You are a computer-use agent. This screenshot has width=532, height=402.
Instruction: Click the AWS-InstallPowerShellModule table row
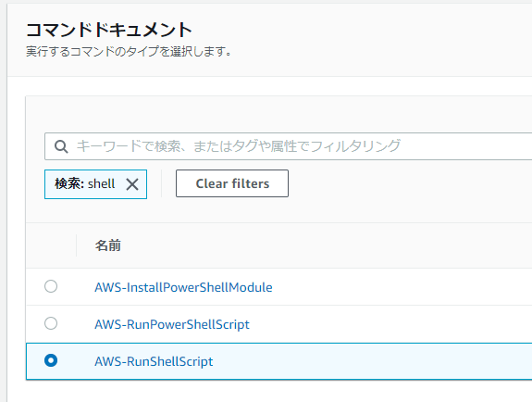point(278,287)
